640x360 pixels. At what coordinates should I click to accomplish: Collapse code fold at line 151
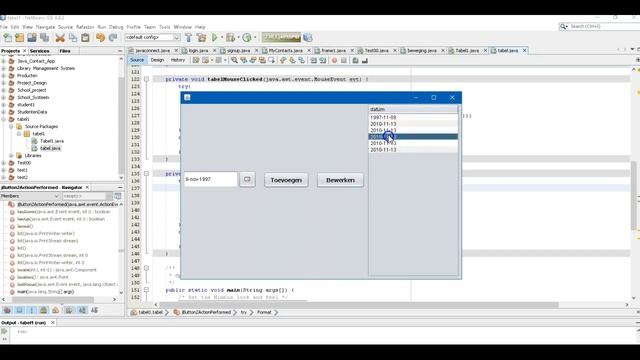146,290
